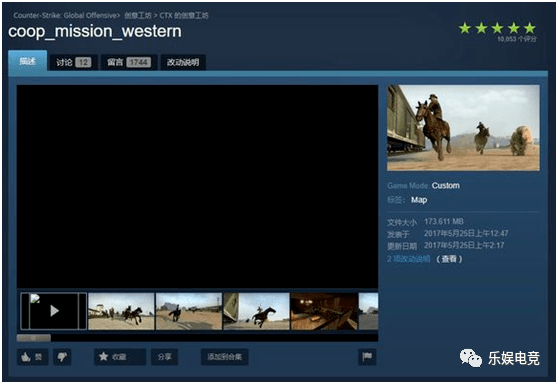Click the five-star rating display
This screenshot has width=558, height=384.
pos(497,28)
